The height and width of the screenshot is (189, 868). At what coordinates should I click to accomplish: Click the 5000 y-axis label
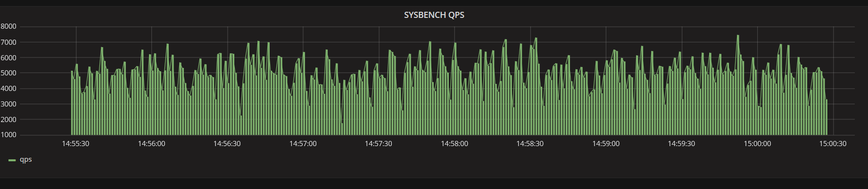[8, 73]
